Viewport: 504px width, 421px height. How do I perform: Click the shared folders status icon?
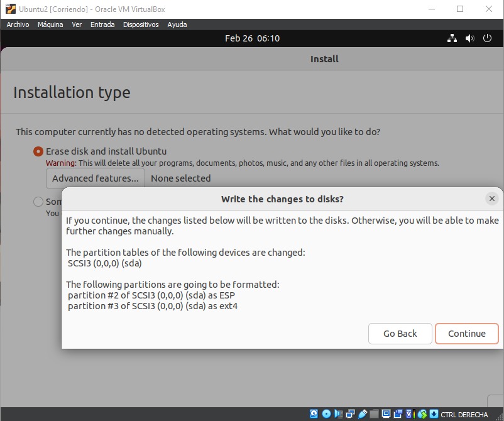(375, 414)
